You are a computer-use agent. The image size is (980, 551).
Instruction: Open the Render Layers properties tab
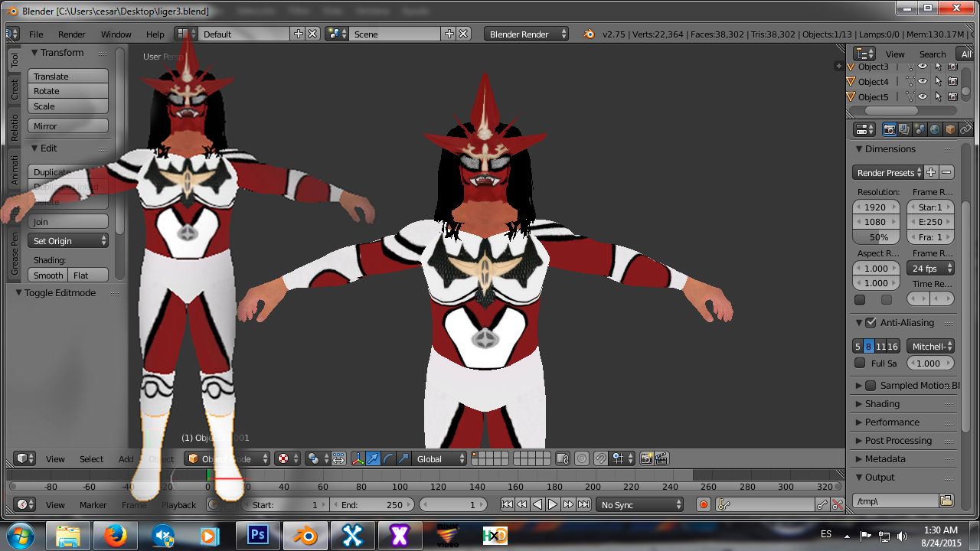click(x=904, y=129)
